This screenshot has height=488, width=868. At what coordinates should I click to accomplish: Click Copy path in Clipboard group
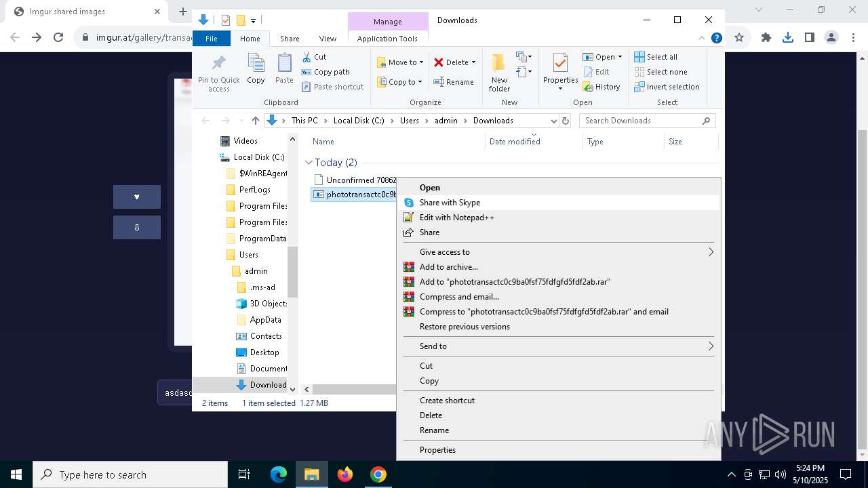(325, 72)
